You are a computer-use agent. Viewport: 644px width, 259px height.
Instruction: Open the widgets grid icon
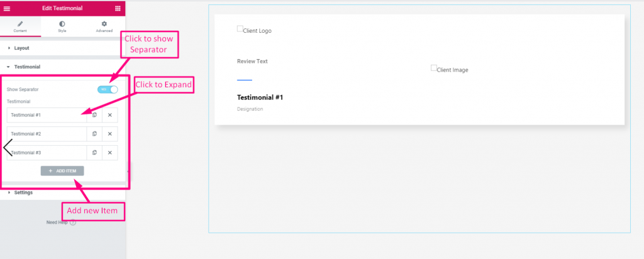click(118, 9)
